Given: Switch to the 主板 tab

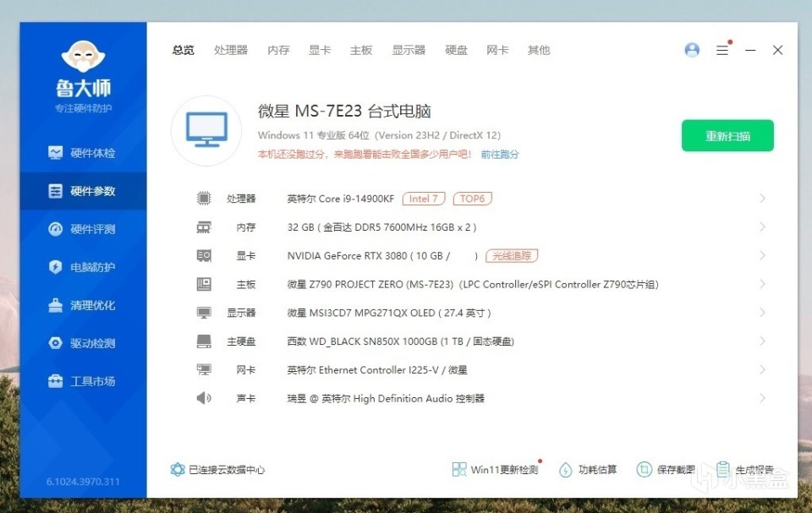Looking at the screenshot, I should [361, 50].
